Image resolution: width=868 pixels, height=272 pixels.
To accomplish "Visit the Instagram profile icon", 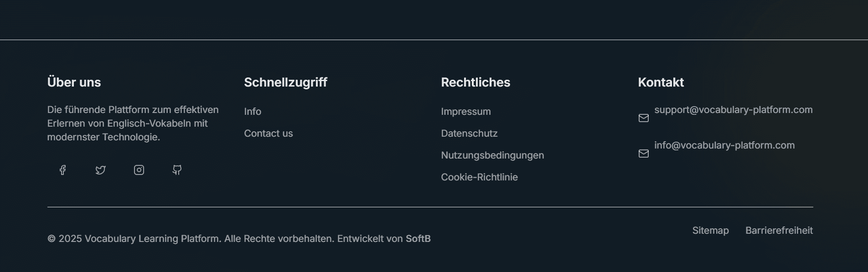I will (x=139, y=170).
